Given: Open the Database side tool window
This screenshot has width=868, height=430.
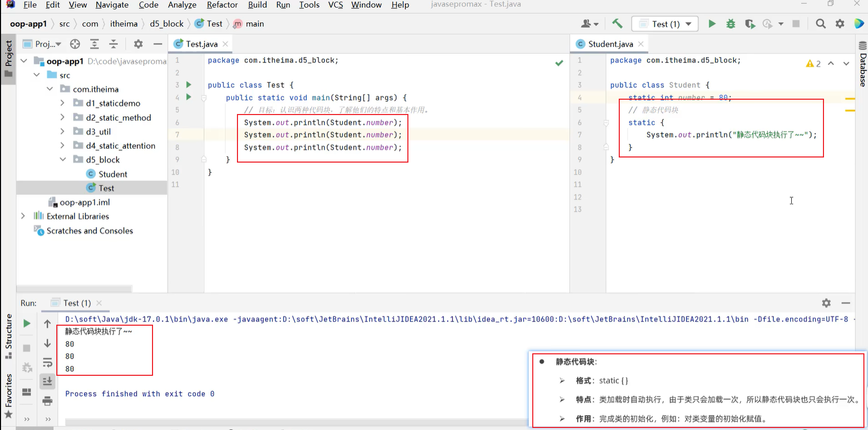Looking at the screenshot, I should pos(862,64).
